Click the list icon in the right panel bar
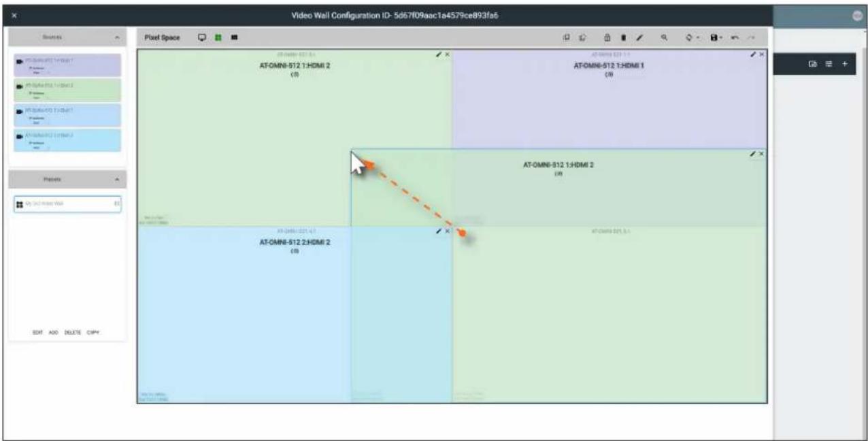Image resolution: width=868 pixels, height=441 pixels. (x=829, y=65)
